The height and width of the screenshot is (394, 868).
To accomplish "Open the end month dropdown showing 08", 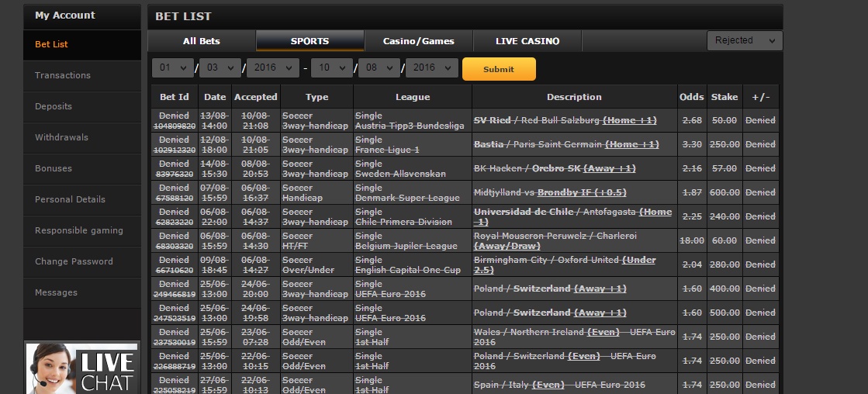I will (x=379, y=67).
